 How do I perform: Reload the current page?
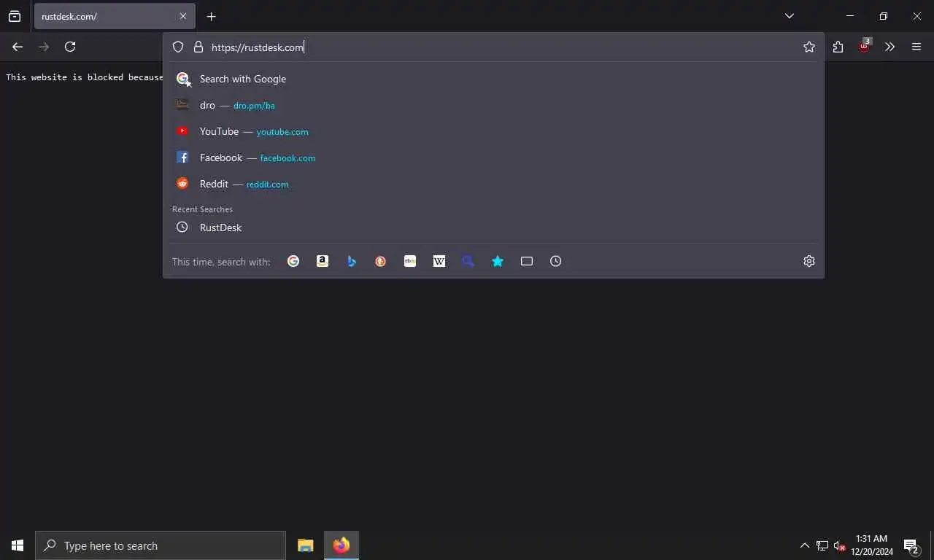tap(70, 47)
